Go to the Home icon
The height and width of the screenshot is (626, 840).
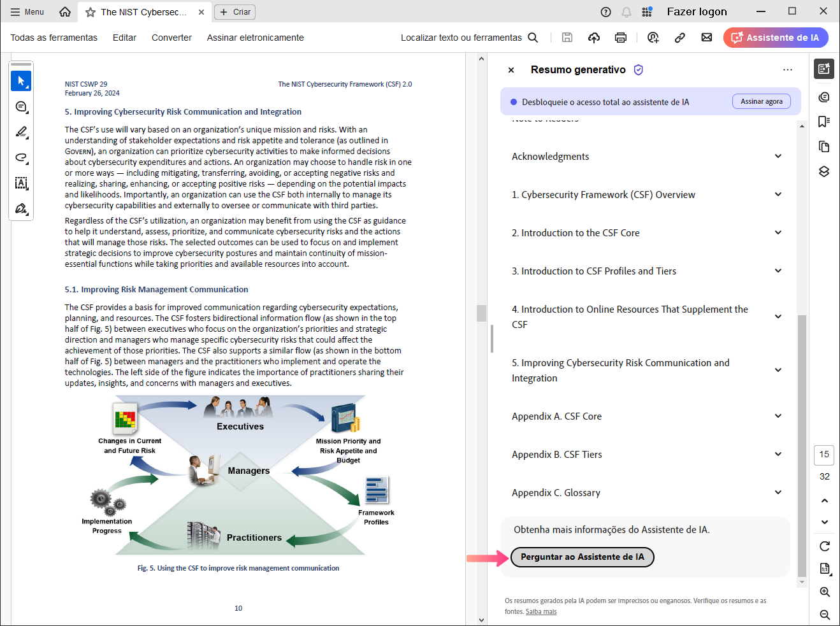click(65, 11)
